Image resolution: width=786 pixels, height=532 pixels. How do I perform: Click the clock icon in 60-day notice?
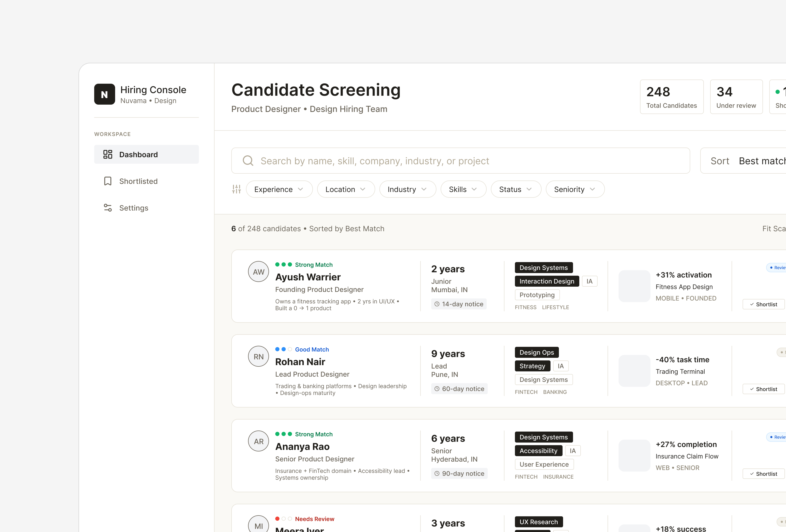click(437, 389)
